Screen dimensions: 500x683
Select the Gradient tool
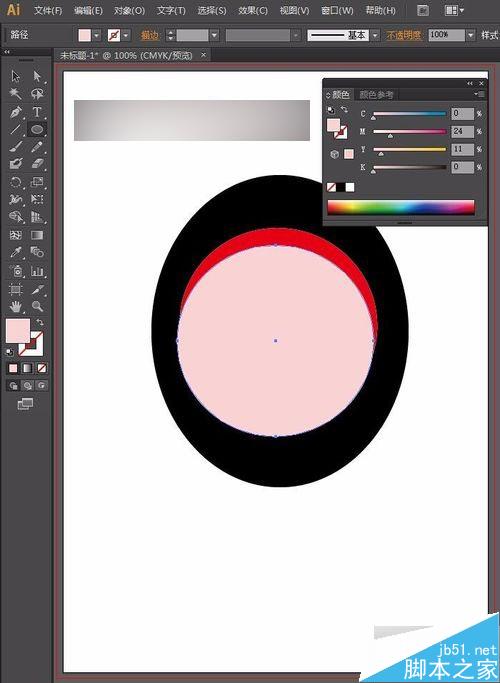[37, 235]
